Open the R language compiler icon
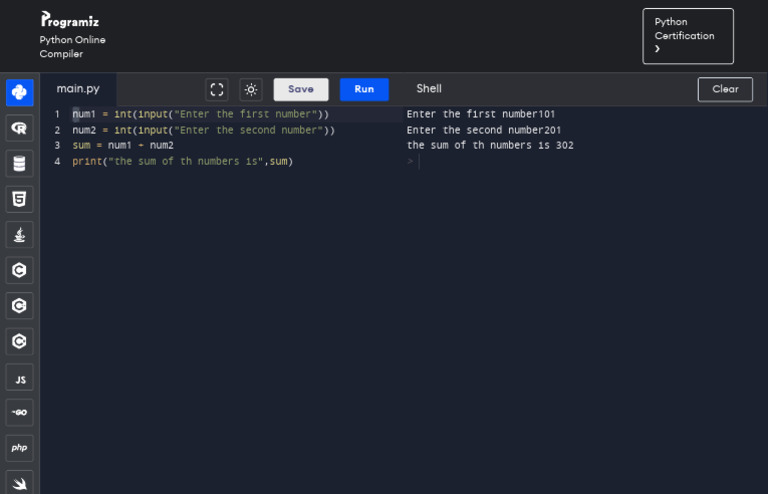 coord(20,128)
